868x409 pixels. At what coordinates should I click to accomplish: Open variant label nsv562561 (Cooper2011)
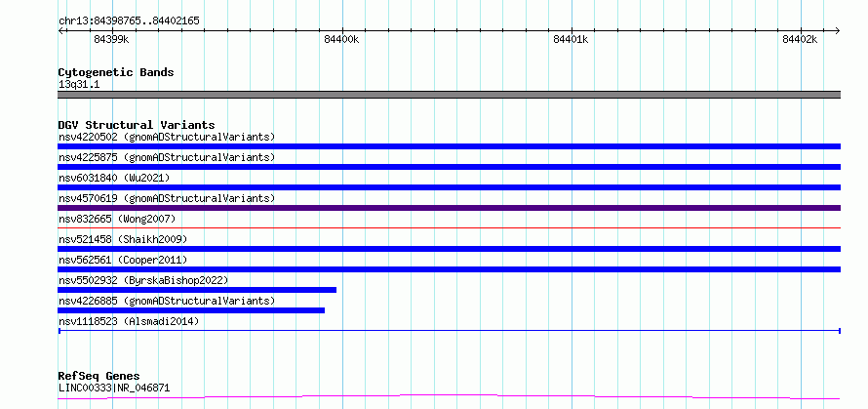click(x=123, y=260)
